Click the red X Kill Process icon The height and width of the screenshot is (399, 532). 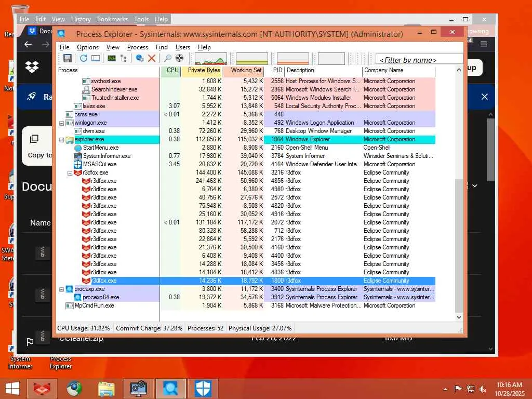(x=152, y=58)
